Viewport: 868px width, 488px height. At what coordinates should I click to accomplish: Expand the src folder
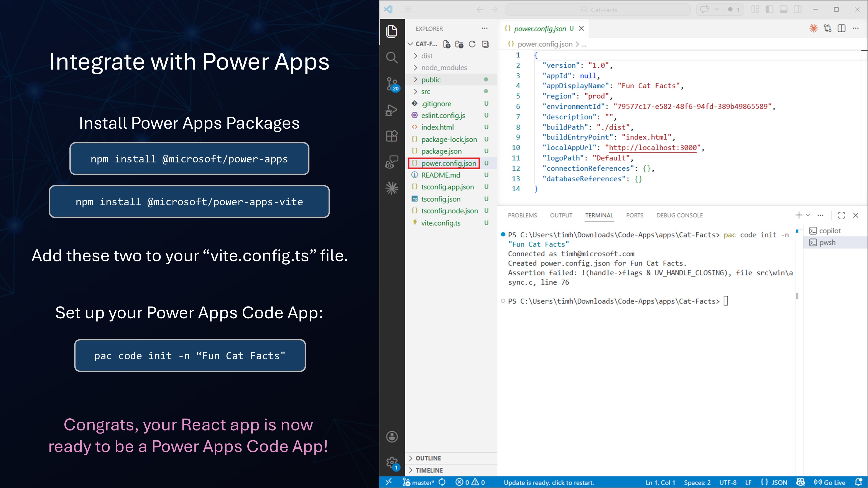point(451,92)
